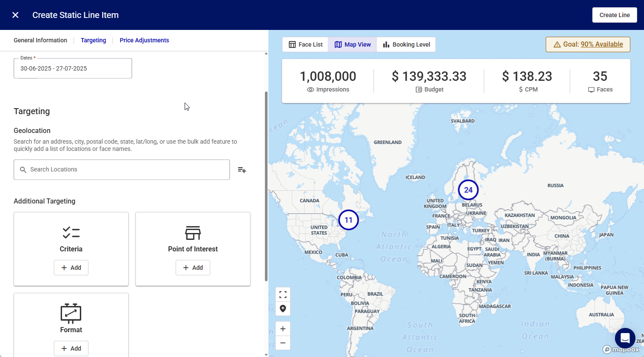Click the 1,008,000 impressions value

coord(328,76)
